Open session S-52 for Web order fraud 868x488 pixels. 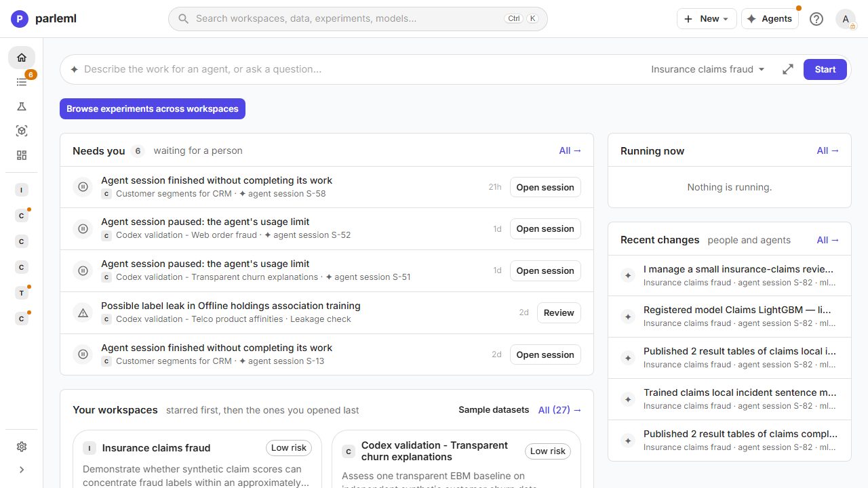(x=545, y=229)
